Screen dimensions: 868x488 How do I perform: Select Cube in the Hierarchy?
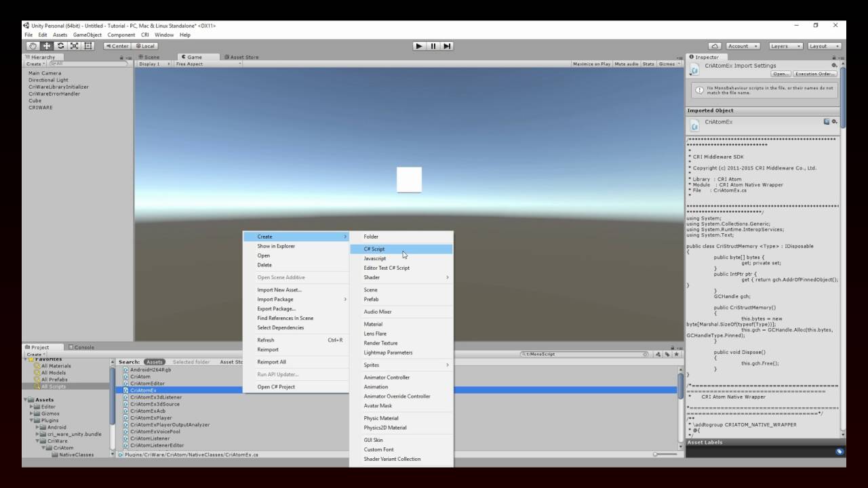pos(35,100)
